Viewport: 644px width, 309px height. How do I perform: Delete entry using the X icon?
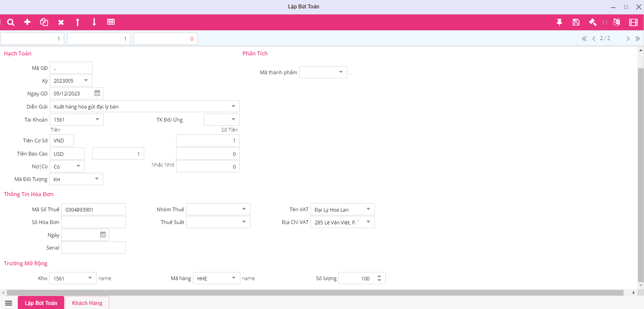click(61, 22)
